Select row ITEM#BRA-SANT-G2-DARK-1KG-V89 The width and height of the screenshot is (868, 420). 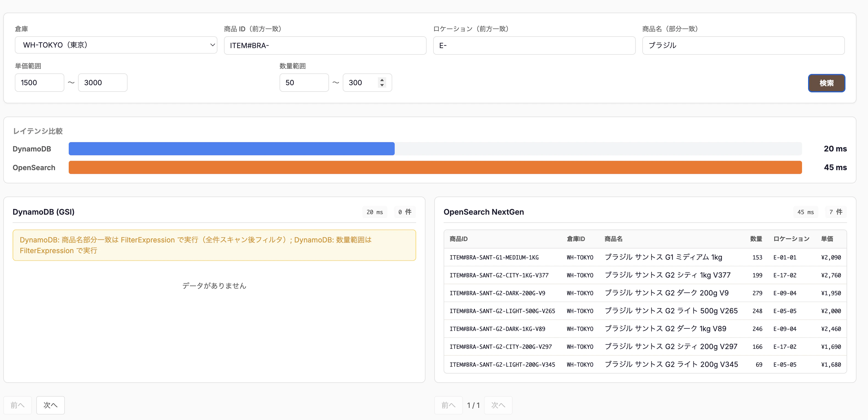(645, 329)
